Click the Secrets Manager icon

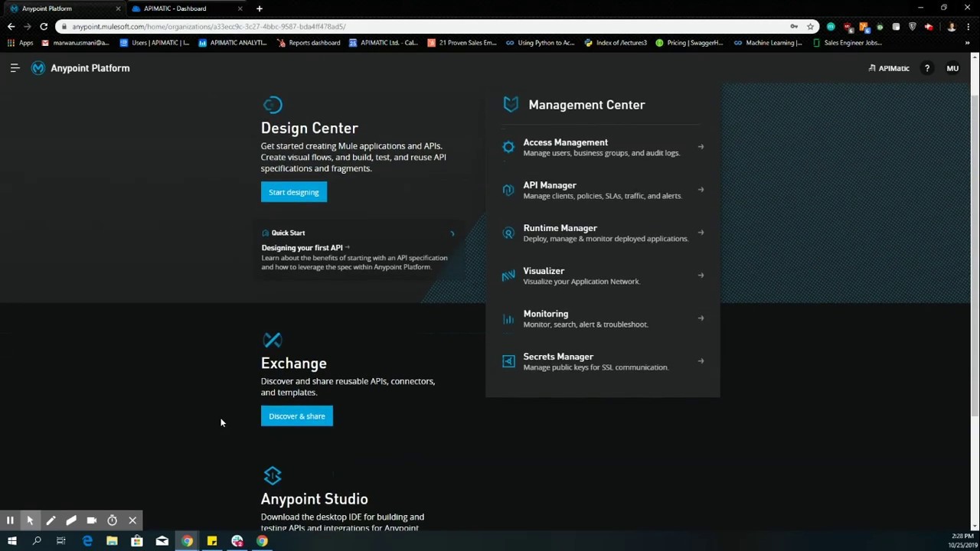click(x=508, y=361)
